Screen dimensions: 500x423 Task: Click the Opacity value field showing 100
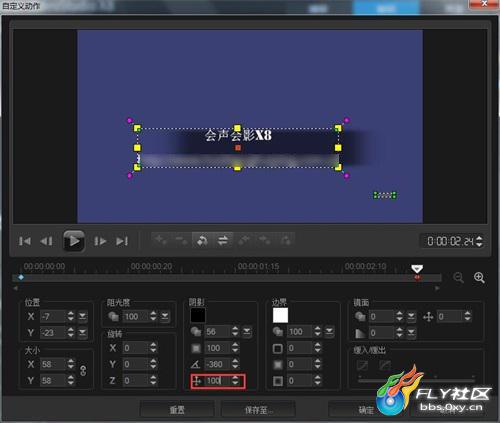pyautogui.click(x=136, y=316)
